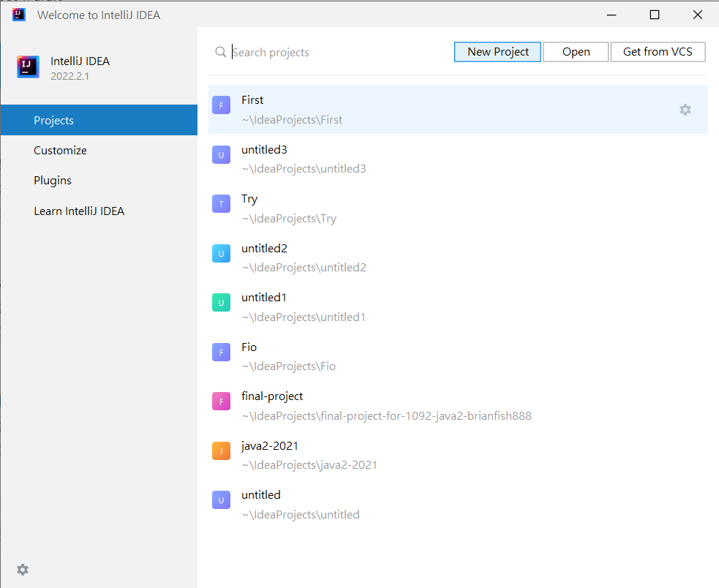Click the IntelliJ IDEA logo in sidebar
The height and width of the screenshot is (588, 719).
[28, 67]
